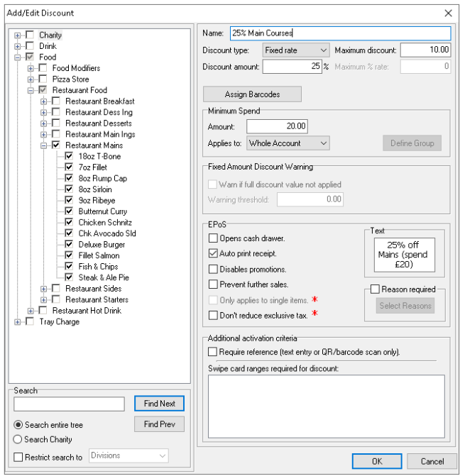This screenshot has height=476, width=460.
Task: Expand the Charity tree node
Action: pos(18,35)
